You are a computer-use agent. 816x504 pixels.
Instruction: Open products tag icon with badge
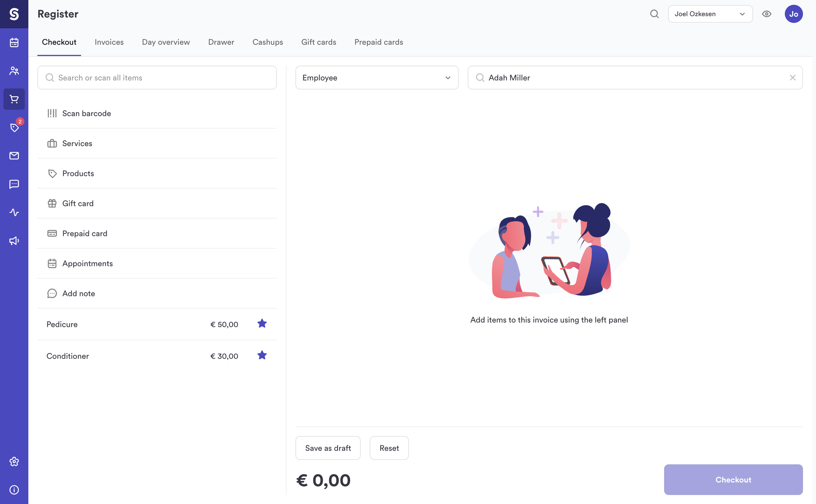click(14, 127)
